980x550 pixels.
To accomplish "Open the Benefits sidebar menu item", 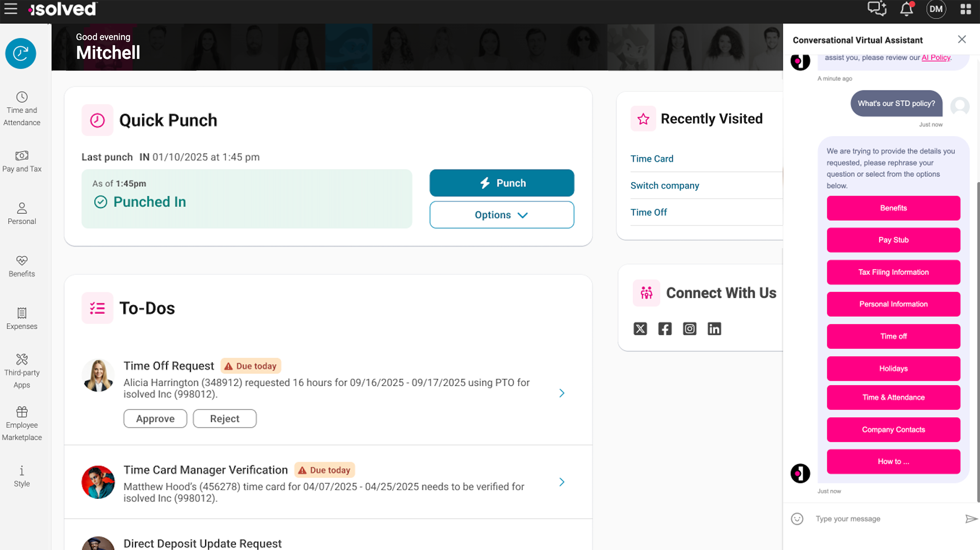I will [22, 266].
